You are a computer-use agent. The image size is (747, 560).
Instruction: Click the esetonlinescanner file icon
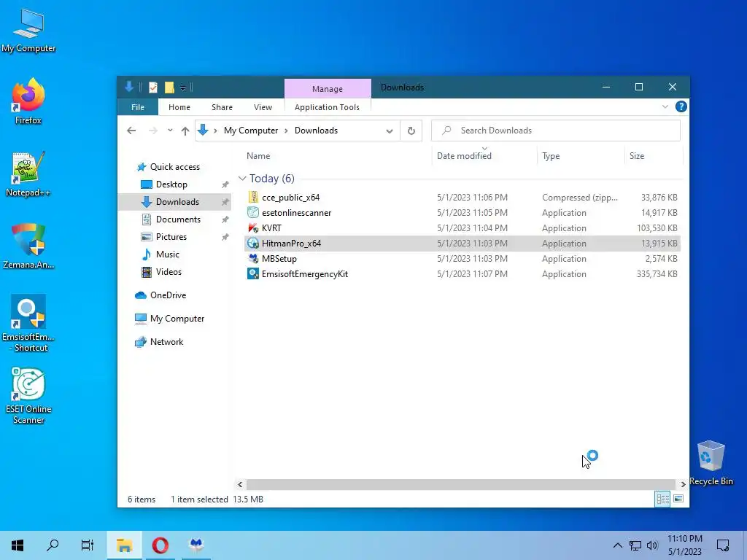(x=253, y=212)
